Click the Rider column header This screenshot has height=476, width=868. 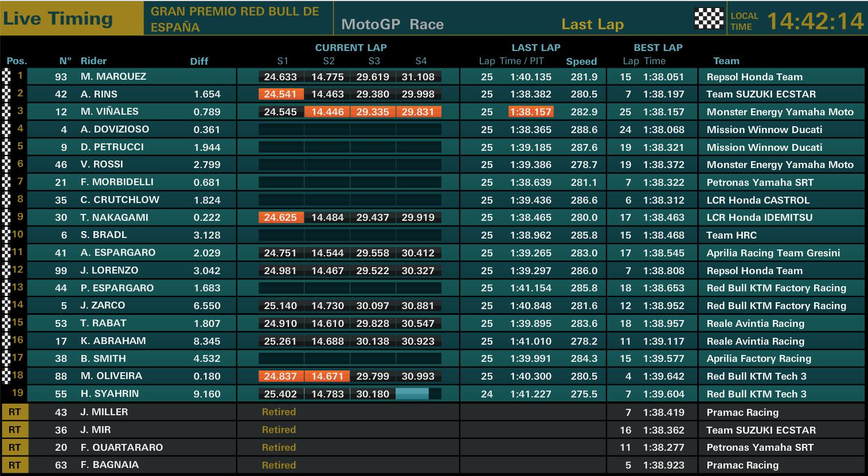point(93,61)
